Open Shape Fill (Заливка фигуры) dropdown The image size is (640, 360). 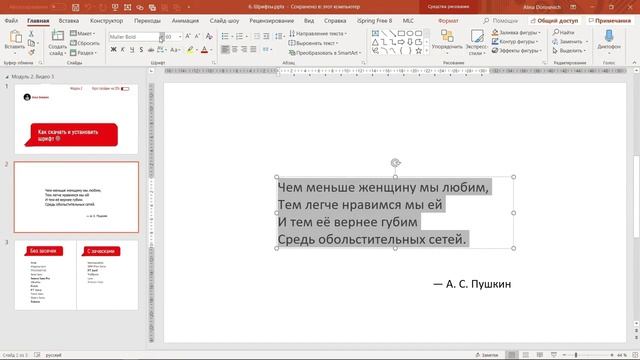(516, 32)
